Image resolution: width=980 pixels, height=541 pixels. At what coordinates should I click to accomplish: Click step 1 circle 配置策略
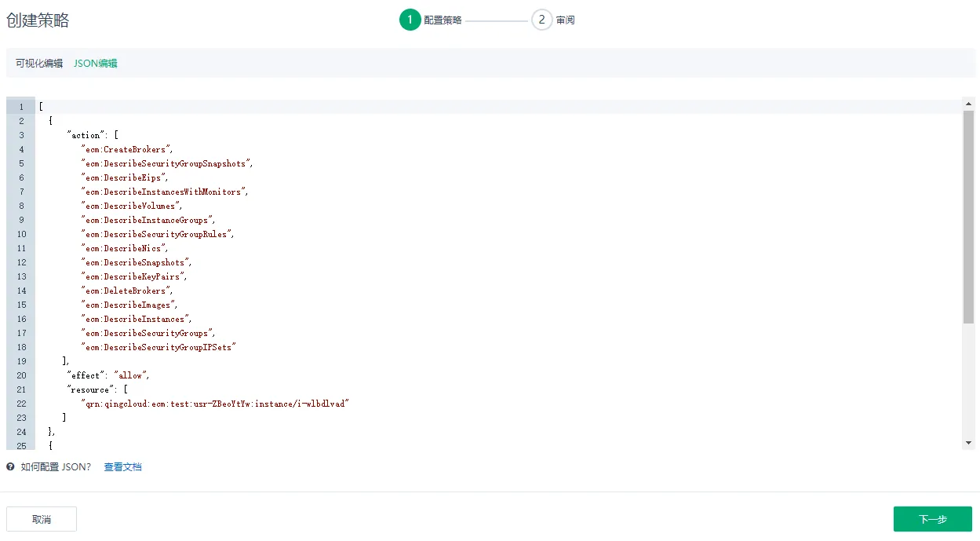[410, 20]
